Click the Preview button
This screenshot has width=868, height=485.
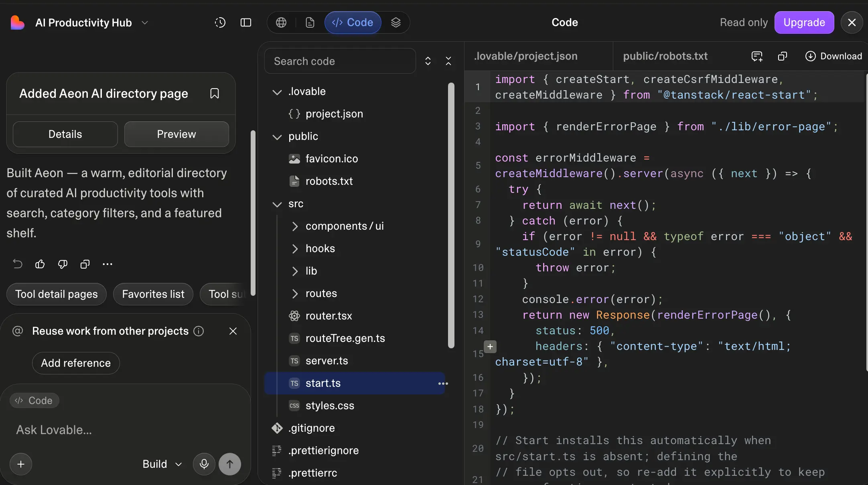pos(176,134)
